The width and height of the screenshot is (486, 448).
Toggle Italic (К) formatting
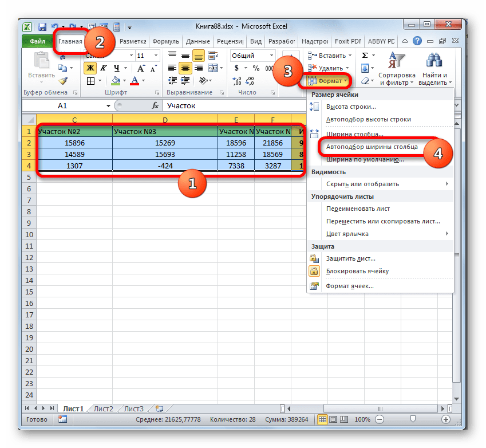pos(103,68)
